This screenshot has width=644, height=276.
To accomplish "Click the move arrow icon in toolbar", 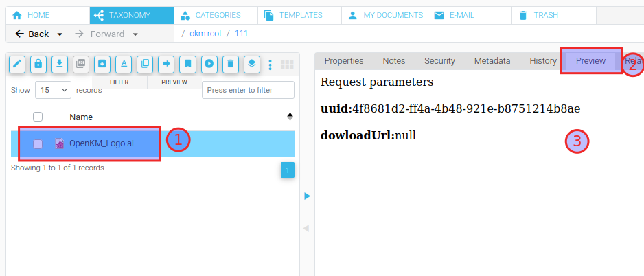I will [166, 65].
